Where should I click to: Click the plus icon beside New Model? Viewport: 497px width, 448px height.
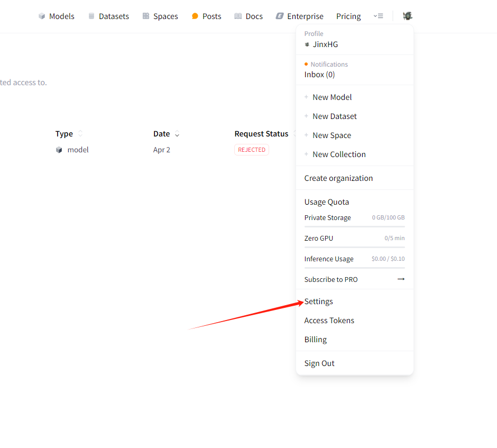[x=306, y=97]
